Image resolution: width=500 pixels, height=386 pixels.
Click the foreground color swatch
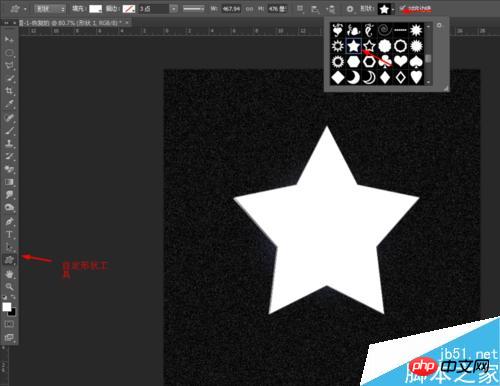(x=7, y=307)
